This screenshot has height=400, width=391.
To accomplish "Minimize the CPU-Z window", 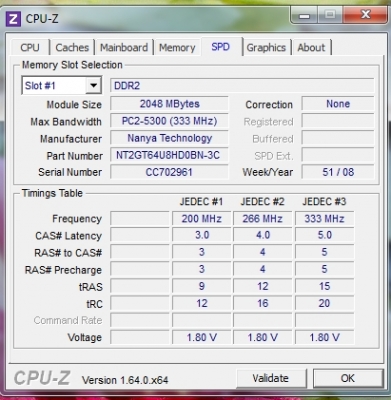I will click(304, 15).
